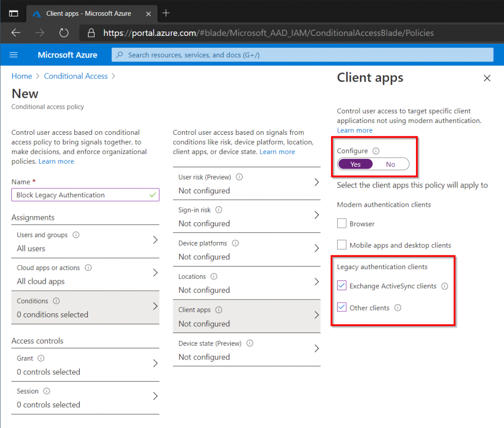The width and height of the screenshot is (504, 428).
Task: Go to Home breadcrumb
Action: (x=22, y=76)
